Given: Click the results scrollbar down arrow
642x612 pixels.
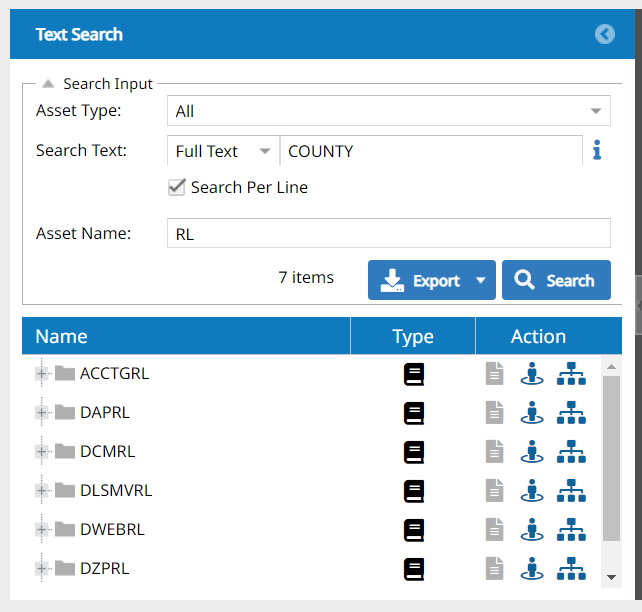Looking at the screenshot, I should click(611, 578).
